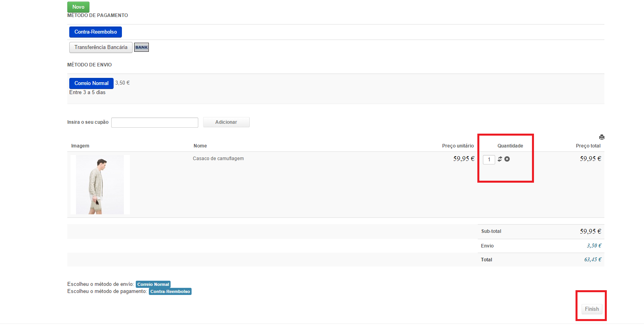Click the Total value 63,45 €
This screenshot has width=644, height=325.
coord(593,260)
